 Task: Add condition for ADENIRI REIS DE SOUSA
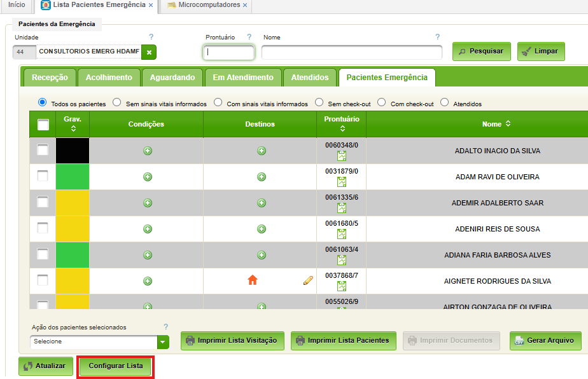[148, 229]
